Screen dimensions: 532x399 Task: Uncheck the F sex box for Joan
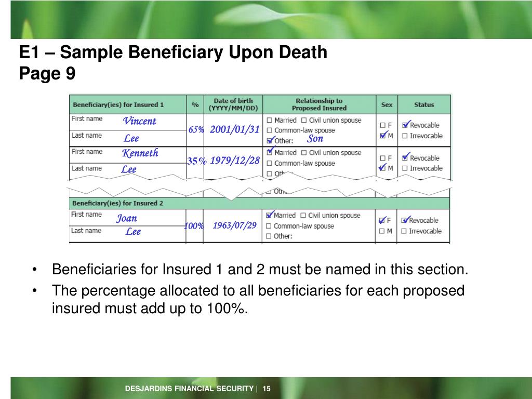coord(382,220)
